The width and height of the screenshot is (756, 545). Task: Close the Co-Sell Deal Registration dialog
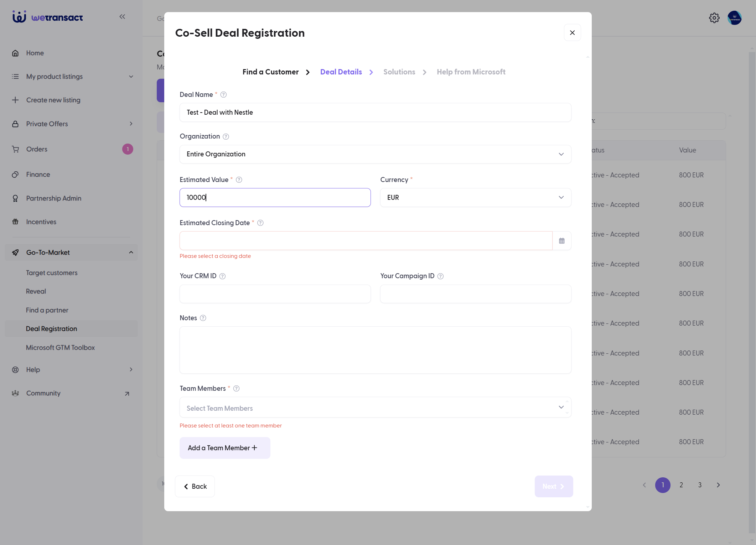click(x=572, y=32)
